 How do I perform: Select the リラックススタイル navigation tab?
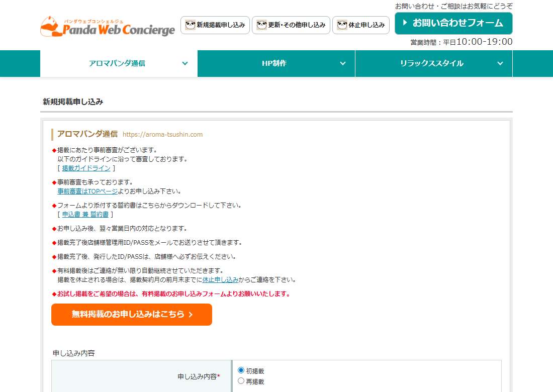(434, 63)
